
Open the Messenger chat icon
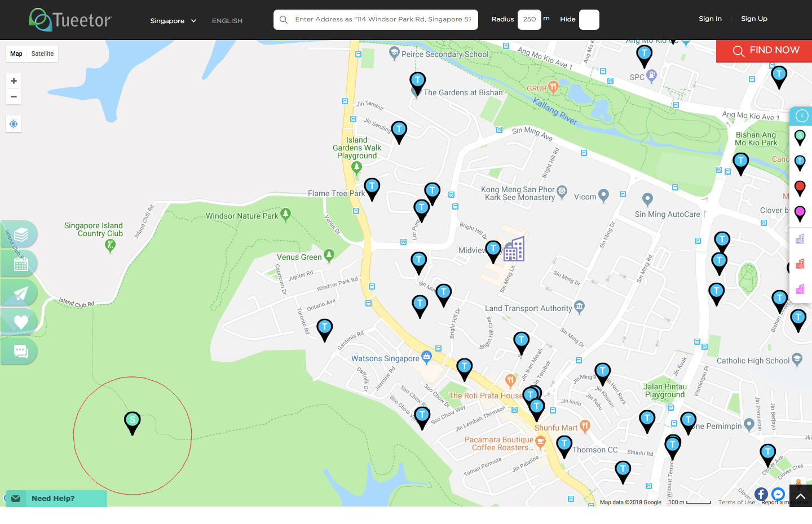coord(778,494)
